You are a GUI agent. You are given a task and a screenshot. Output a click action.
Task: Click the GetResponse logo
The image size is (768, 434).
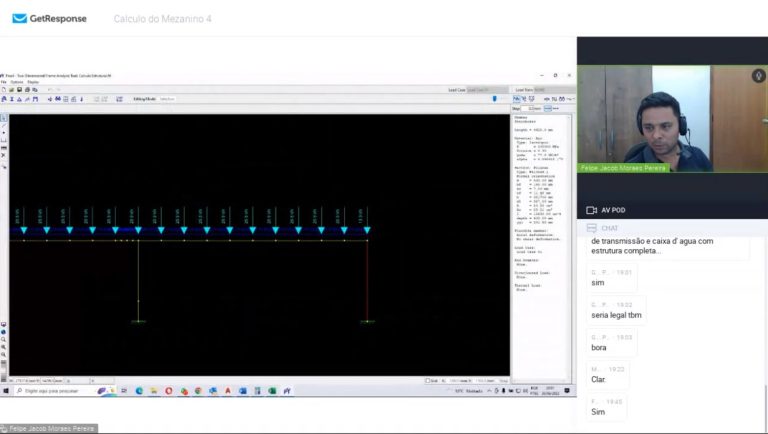(49, 18)
